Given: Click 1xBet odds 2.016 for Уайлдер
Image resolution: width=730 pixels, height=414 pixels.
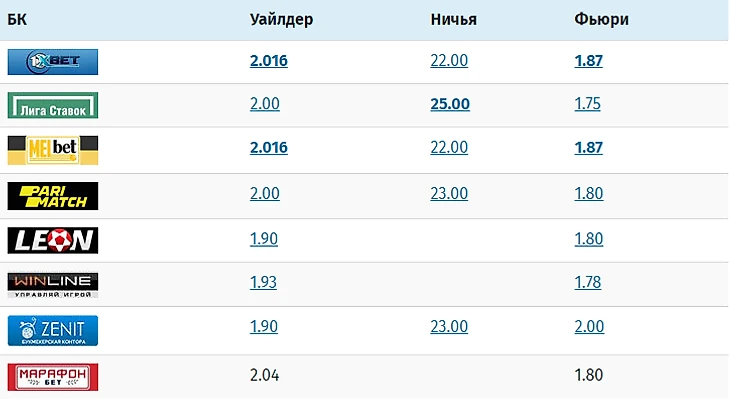Looking at the screenshot, I should click(x=269, y=61).
